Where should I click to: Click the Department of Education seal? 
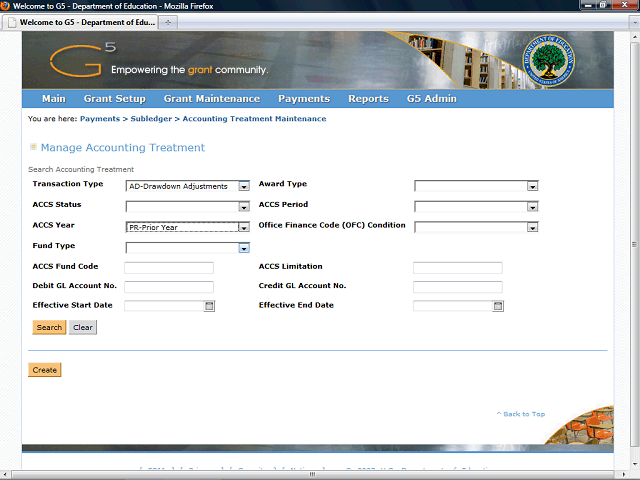pos(548,60)
